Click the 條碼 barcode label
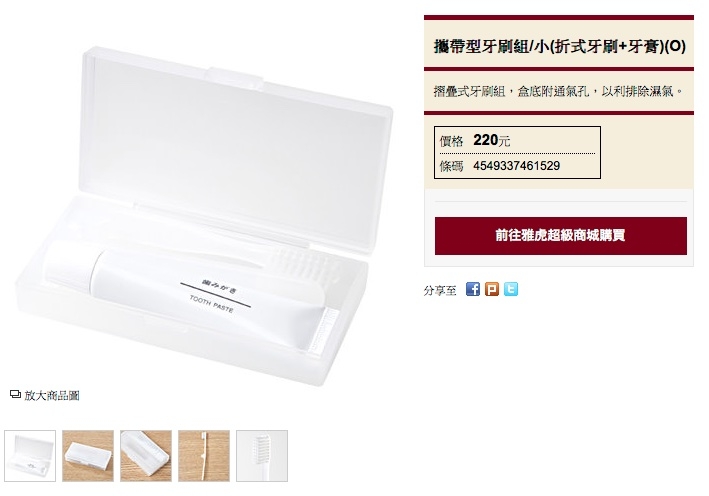The image size is (709, 496). pos(451,166)
